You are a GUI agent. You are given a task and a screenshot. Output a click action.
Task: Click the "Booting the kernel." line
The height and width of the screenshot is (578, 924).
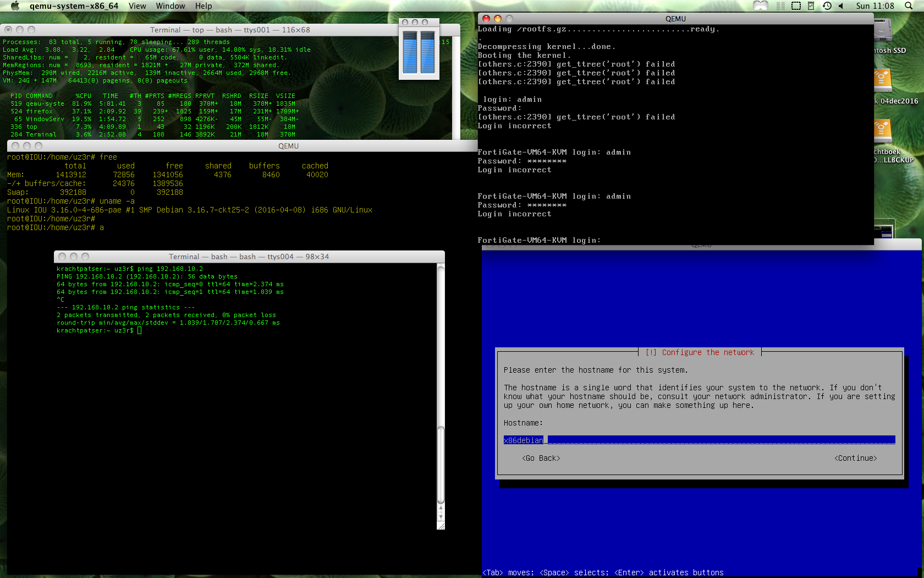[x=524, y=56]
